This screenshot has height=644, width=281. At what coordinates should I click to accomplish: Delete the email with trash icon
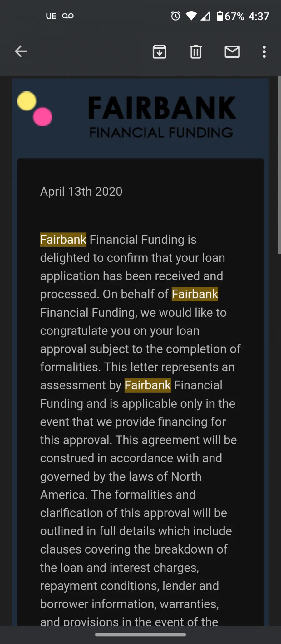pos(196,52)
